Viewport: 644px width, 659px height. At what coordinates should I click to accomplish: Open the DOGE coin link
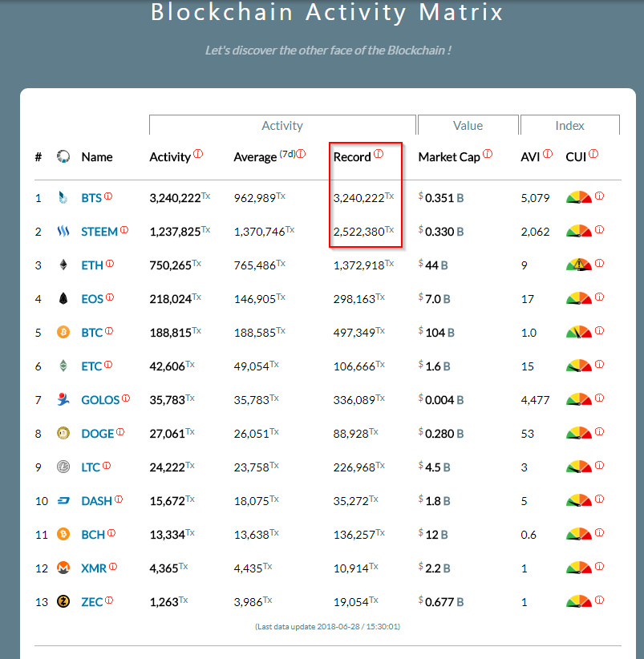98,433
